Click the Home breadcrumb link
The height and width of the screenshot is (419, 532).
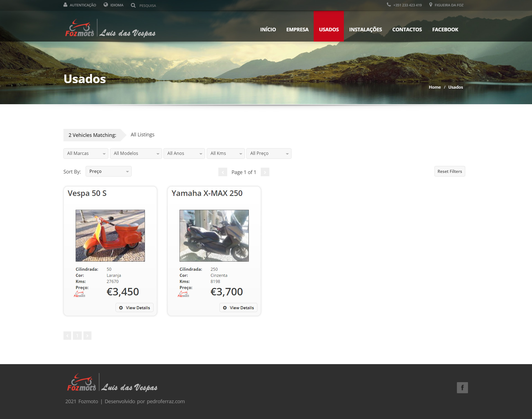435,87
